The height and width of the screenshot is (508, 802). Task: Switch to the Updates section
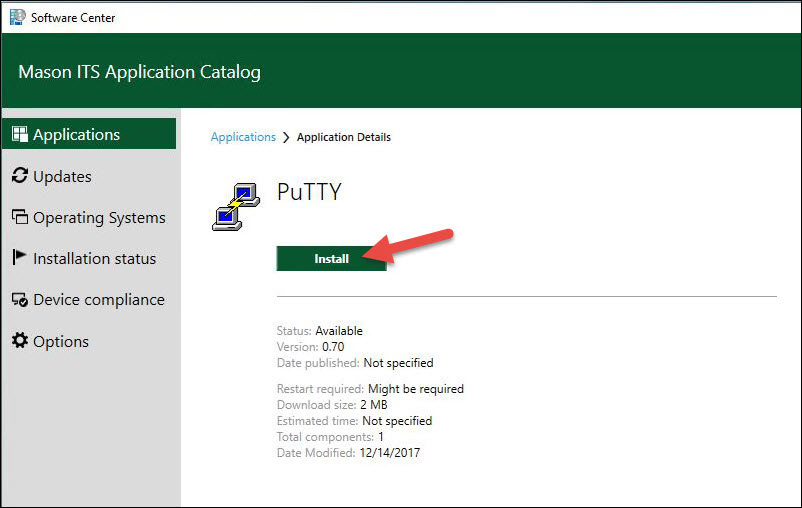click(x=62, y=177)
